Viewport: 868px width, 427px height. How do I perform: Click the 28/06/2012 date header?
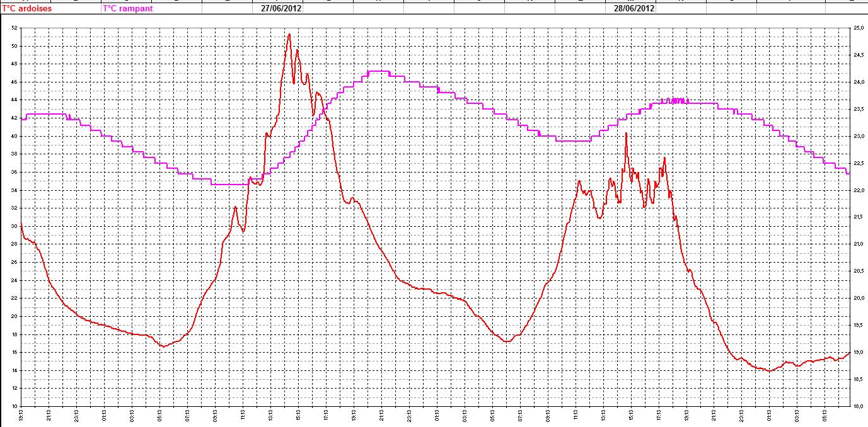[x=634, y=9]
